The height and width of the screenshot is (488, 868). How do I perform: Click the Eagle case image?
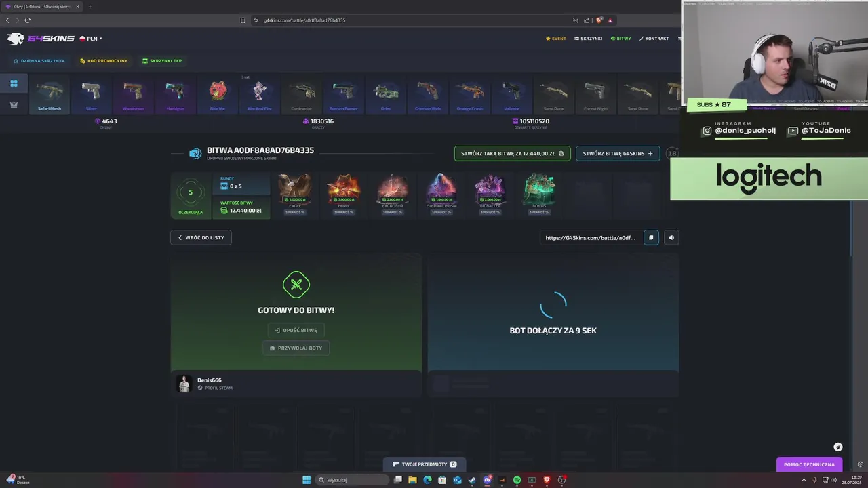[295, 188]
